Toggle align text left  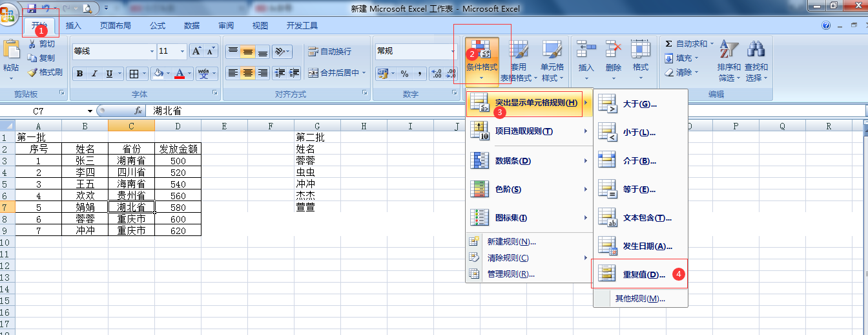point(232,73)
